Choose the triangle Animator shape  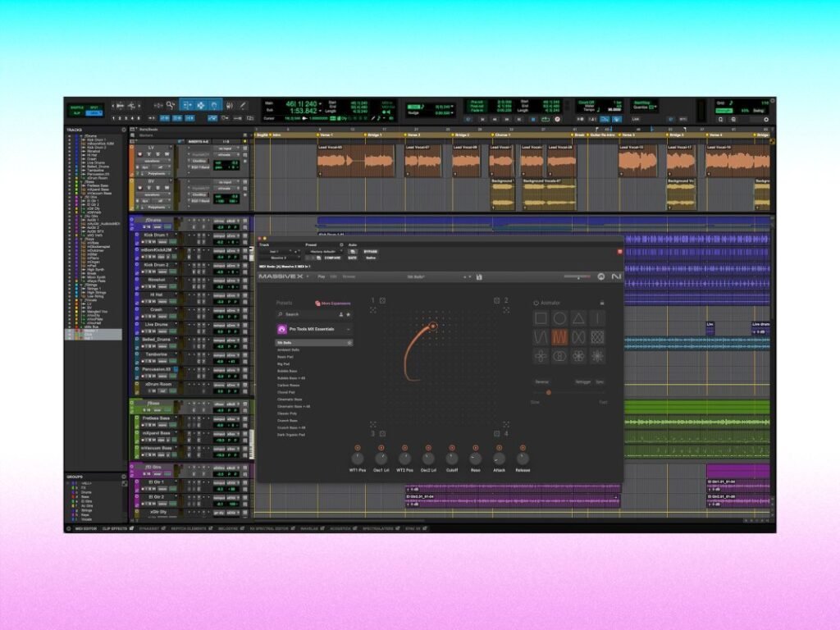[x=578, y=318]
